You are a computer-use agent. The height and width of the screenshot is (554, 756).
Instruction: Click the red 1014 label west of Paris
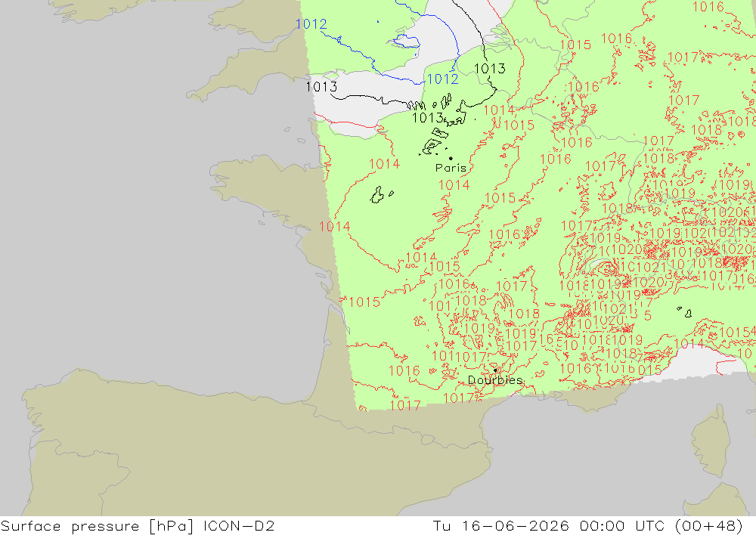tap(384, 164)
